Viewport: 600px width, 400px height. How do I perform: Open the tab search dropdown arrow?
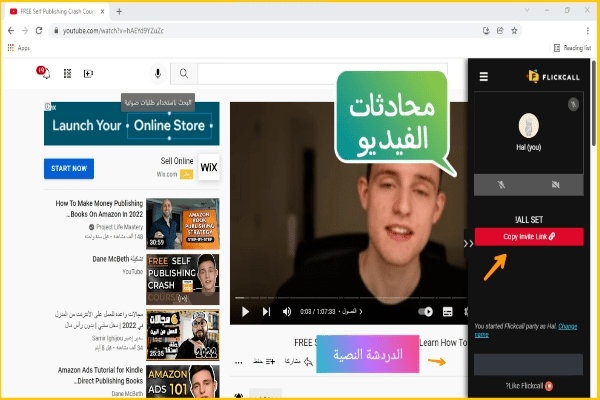527,10
